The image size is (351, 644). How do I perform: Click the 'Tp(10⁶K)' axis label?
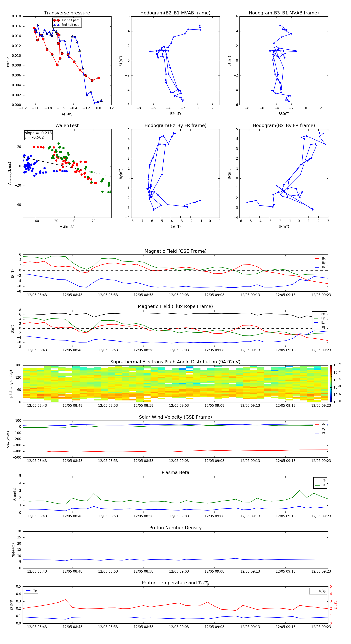tap(11, 605)
